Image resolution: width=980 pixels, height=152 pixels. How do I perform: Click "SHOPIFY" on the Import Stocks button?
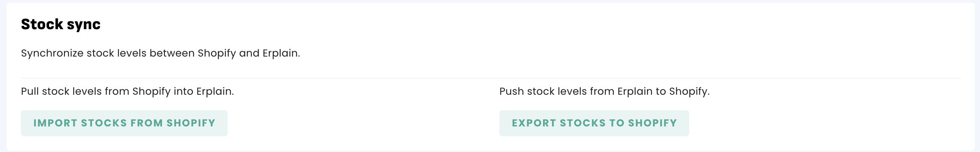pos(191,123)
